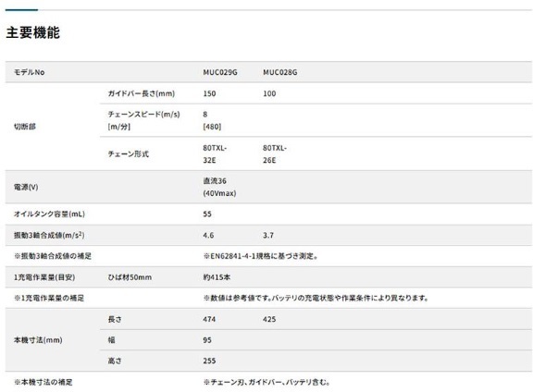Select the 1充電作業量(目安) label

click(44, 277)
